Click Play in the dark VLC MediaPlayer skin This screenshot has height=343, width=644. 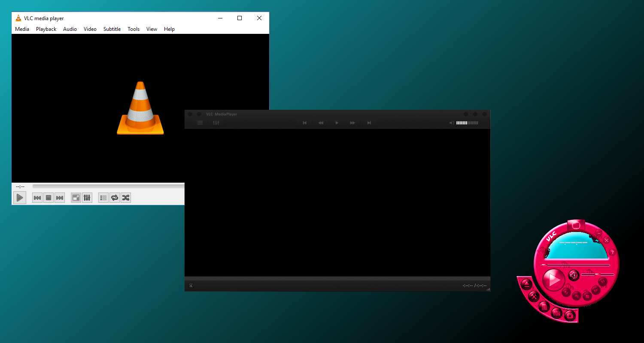click(x=337, y=123)
